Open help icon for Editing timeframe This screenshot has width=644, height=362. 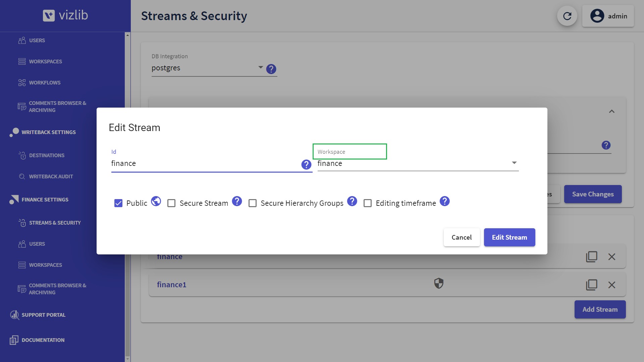tap(444, 201)
